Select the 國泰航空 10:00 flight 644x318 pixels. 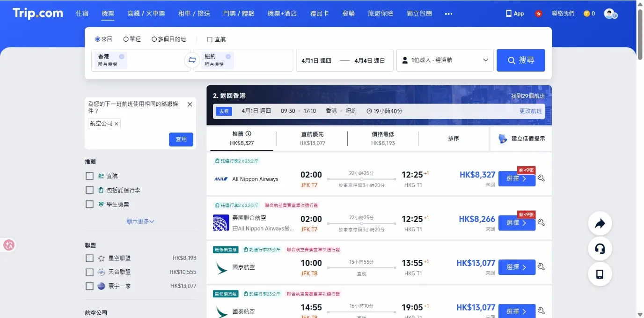click(x=517, y=267)
